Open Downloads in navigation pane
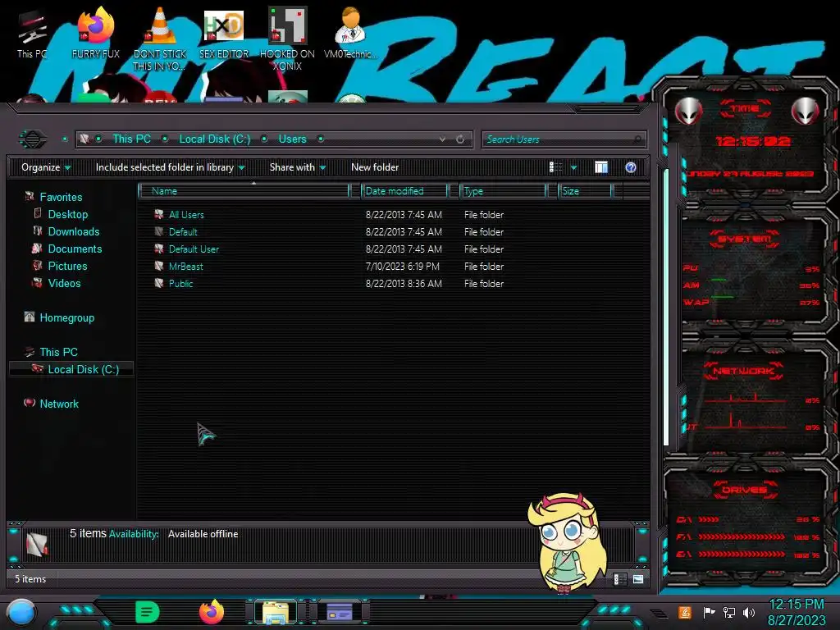 73,231
